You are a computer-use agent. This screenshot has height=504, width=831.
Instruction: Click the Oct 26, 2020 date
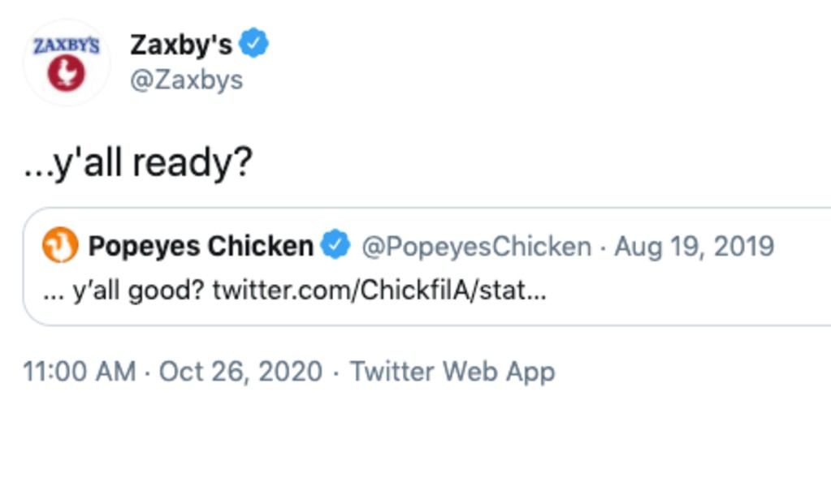(x=242, y=371)
